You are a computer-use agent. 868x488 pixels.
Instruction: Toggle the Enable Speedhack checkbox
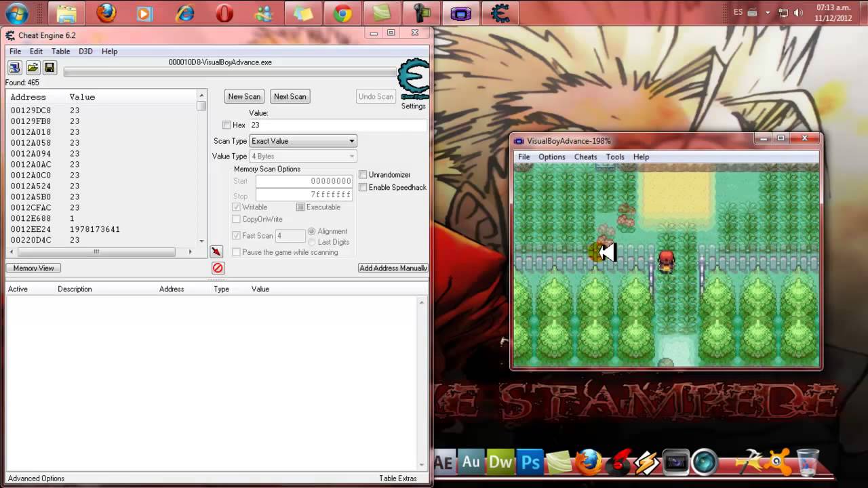pyautogui.click(x=363, y=188)
